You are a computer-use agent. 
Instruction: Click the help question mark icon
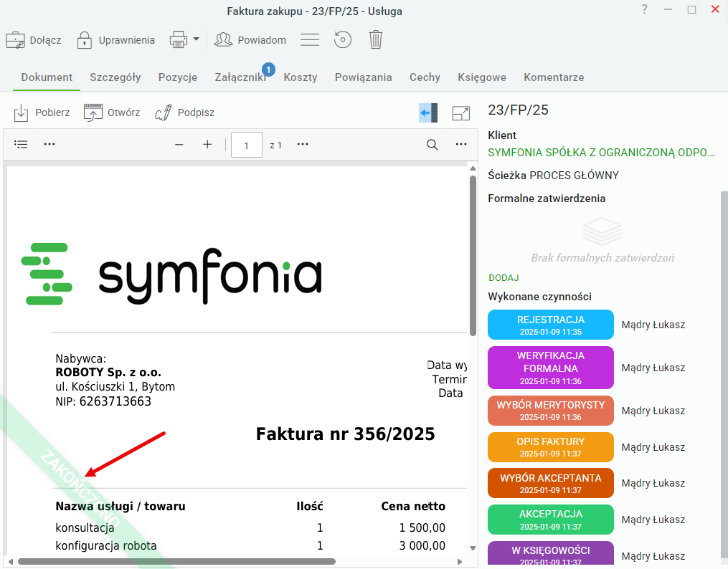point(644,9)
